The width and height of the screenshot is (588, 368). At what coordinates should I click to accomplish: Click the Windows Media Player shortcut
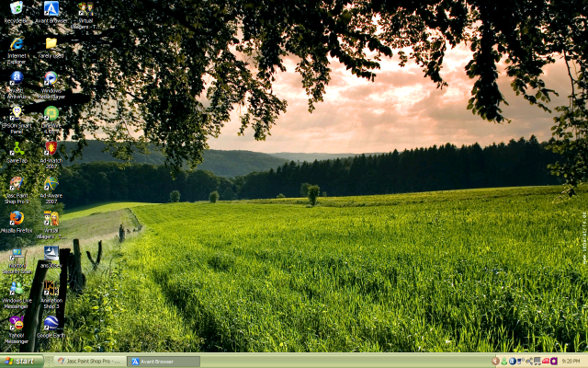(51, 78)
